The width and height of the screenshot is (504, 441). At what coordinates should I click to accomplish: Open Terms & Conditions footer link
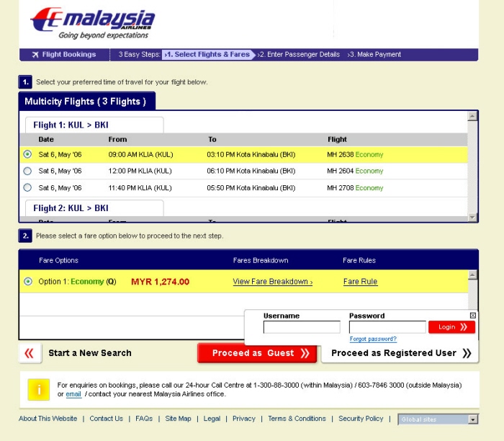tap(297, 419)
